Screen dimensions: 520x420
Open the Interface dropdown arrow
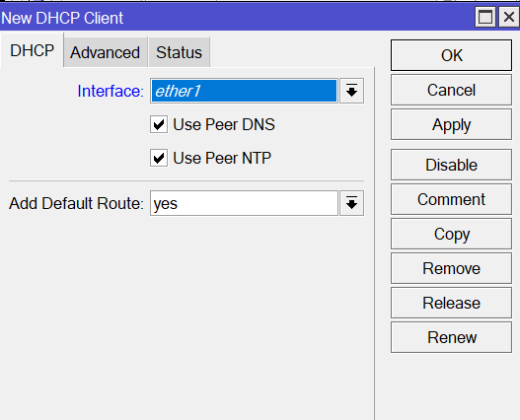[x=351, y=91]
